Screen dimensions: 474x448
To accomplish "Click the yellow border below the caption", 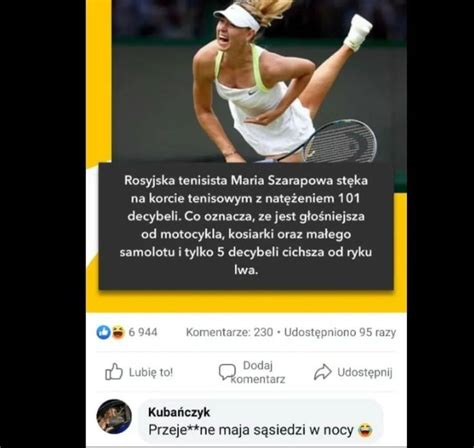I will coord(246,301).
